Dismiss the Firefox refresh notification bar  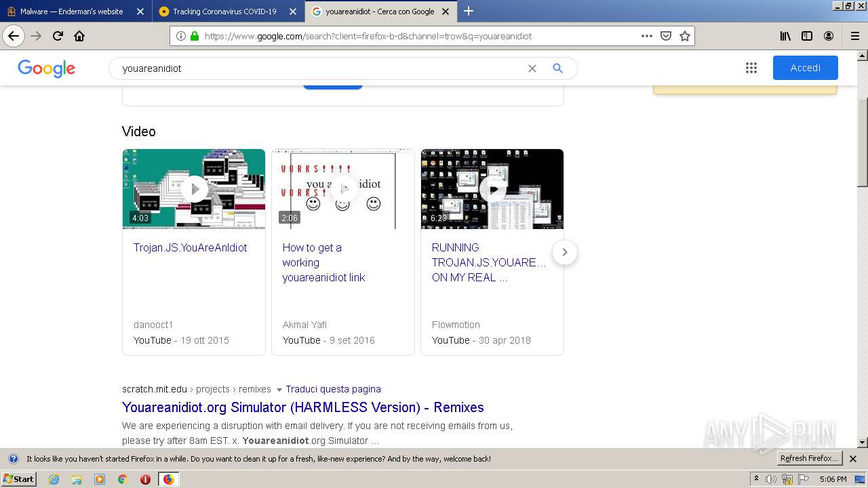(853, 459)
